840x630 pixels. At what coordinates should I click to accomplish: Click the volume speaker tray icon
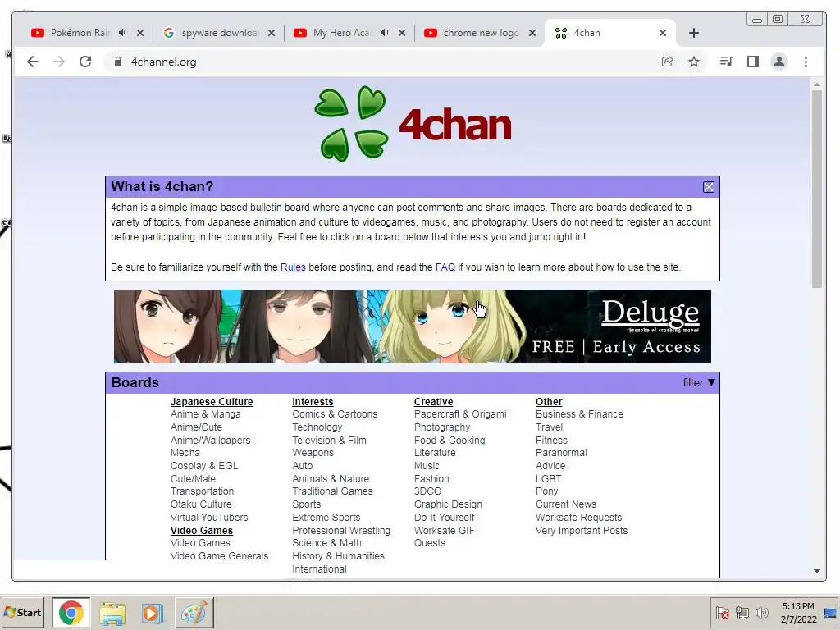[761, 612]
